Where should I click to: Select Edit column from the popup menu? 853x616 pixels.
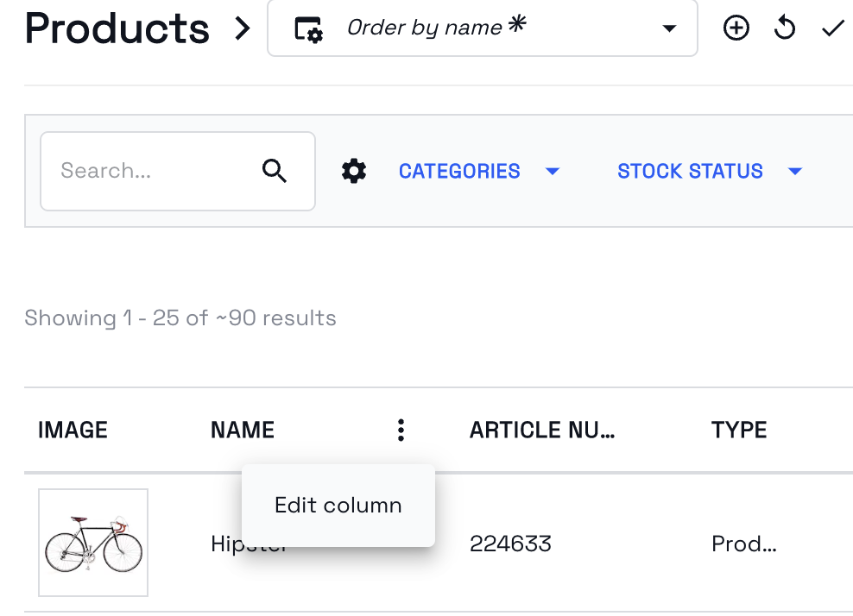point(338,505)
